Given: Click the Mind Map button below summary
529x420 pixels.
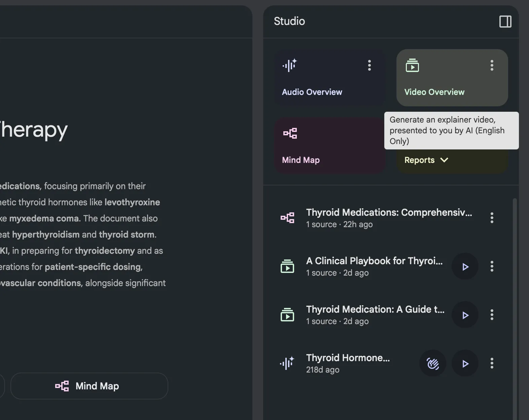Looking at the screenshot, I should 89,386.
